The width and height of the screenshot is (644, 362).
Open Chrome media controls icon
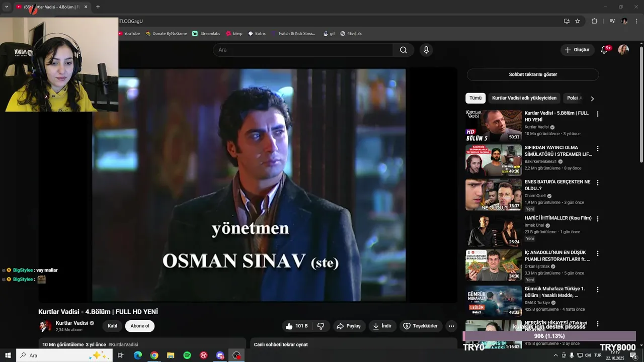coord(612,21)
